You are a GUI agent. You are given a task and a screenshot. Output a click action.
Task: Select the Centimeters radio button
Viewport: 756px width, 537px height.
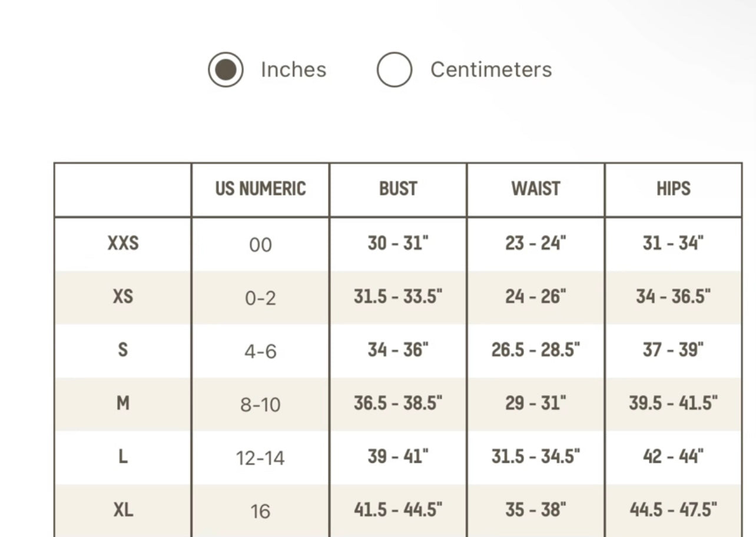[394, 69]
